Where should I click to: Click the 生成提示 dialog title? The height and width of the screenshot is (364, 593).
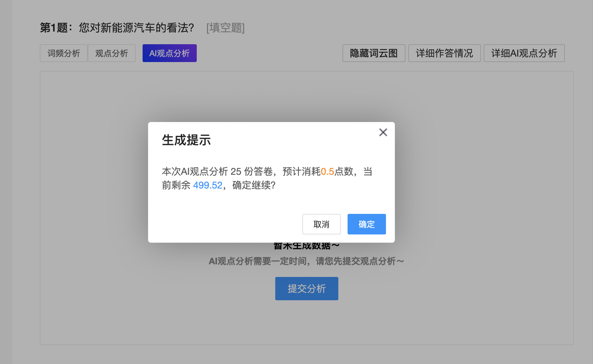pyautogui.click(x=187, y=140)
